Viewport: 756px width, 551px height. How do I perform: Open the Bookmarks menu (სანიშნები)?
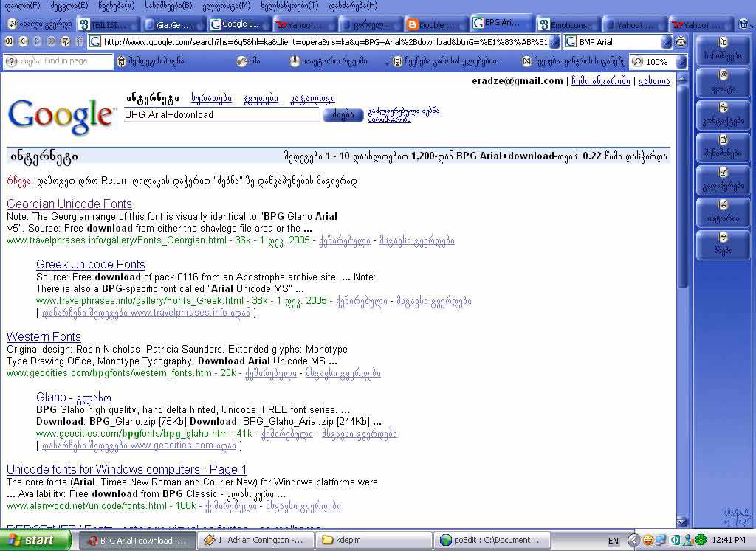168,6
